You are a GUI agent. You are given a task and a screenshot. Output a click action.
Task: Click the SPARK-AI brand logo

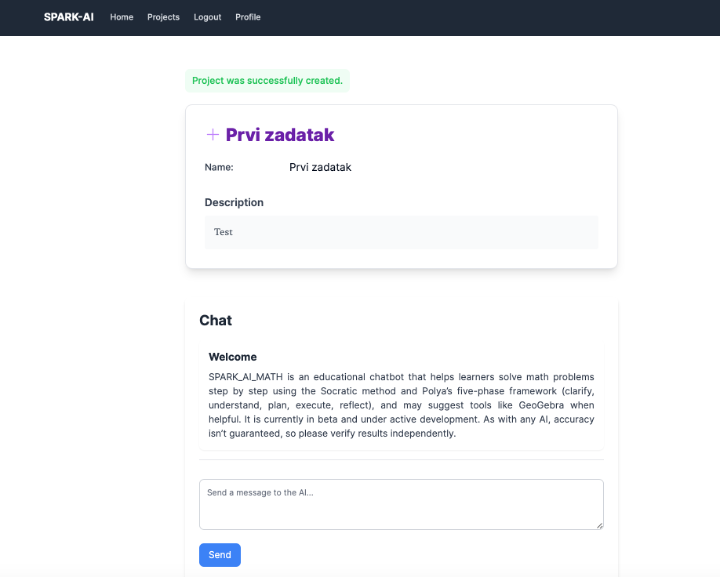tap(69, 17)
